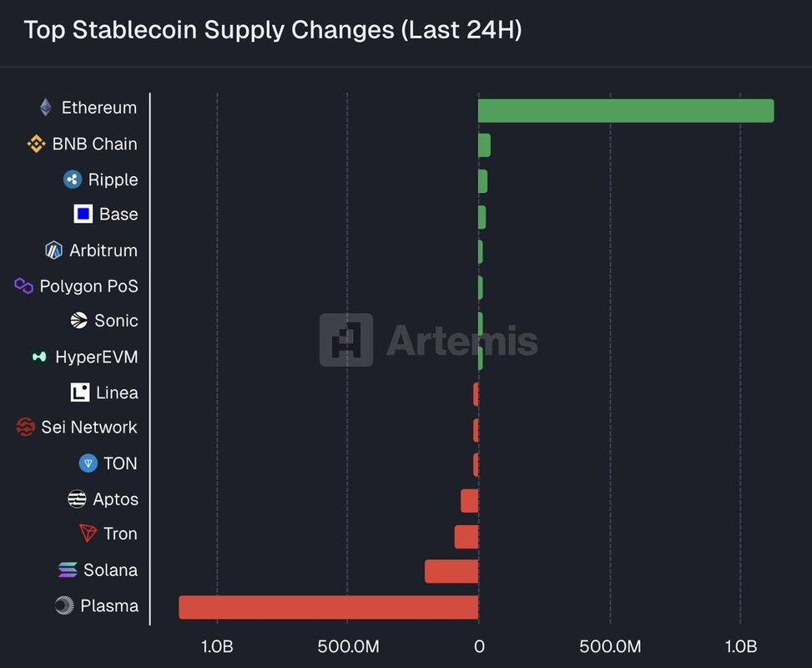The width and height of the screenshot is (812, 668).
Task: Click the Ripple logo icon
Action: [x=73, y=180]
